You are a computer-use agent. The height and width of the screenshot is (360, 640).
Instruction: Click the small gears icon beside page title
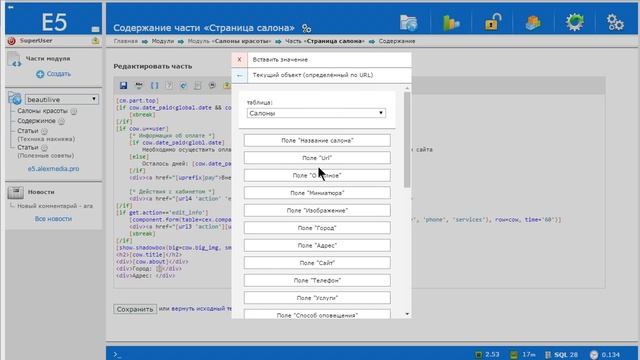tap(307, 28)
